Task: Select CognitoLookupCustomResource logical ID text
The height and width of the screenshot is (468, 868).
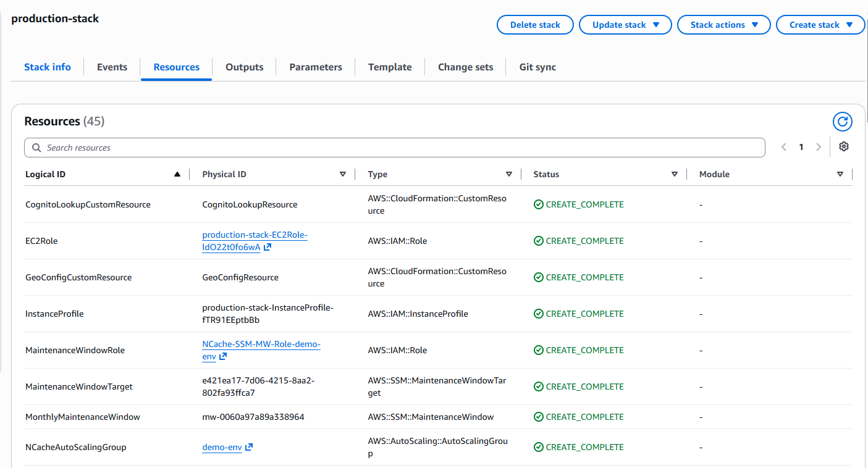Action: pos(88,204)
